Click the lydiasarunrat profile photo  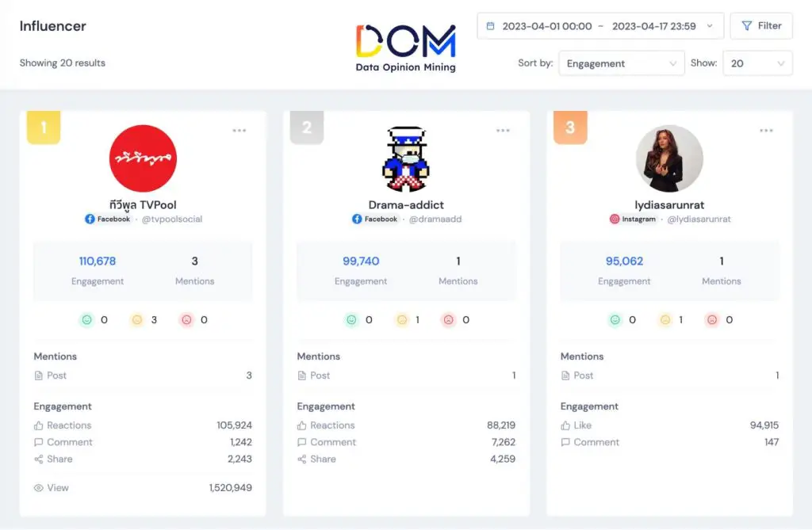(669, 158)
